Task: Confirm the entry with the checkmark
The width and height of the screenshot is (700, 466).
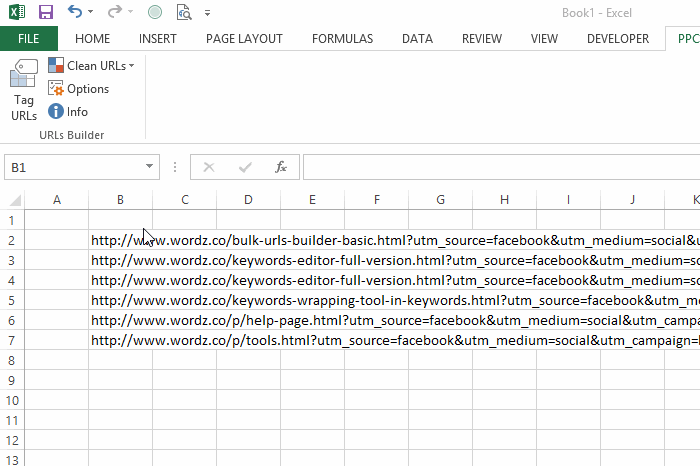Action: [x=245, y=167]
